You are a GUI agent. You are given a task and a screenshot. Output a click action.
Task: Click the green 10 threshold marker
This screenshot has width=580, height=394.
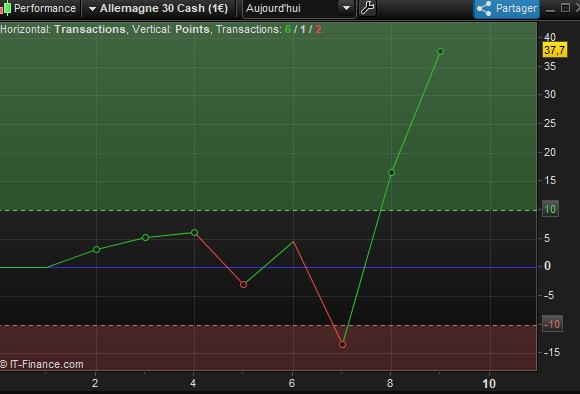click(550, 209)
